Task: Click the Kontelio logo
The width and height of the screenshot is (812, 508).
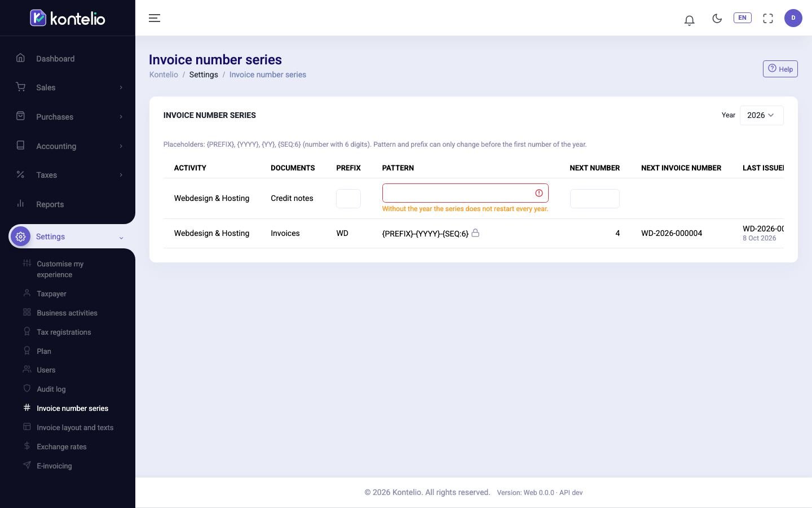Action: (x=68, y=18)
